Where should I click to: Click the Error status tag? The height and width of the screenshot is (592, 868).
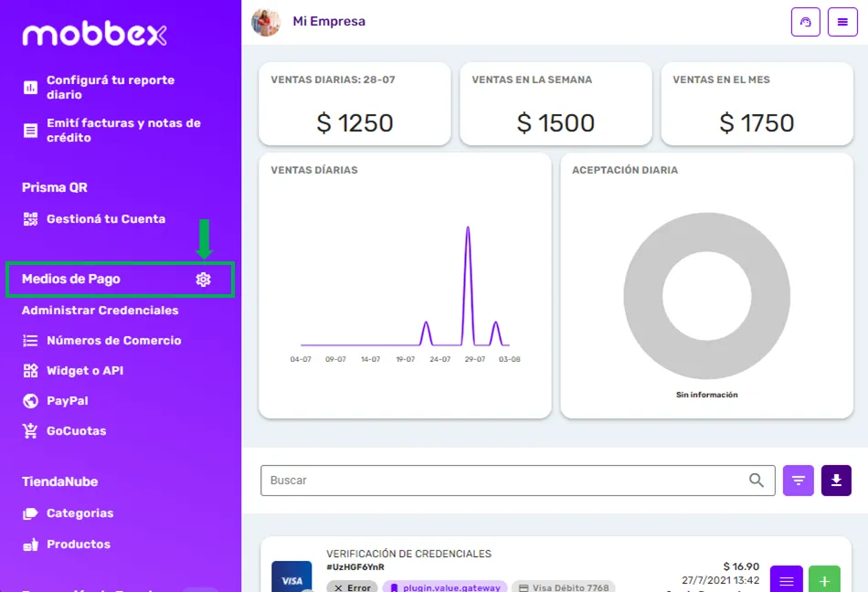click(x=352, y=587)
